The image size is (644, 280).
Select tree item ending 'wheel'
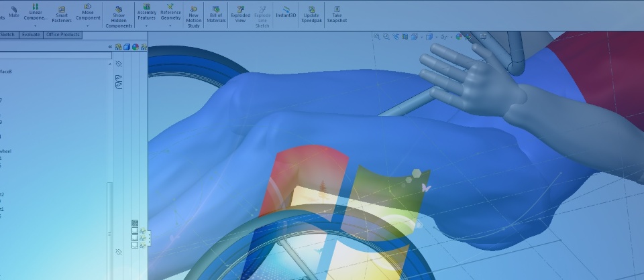(x=6, y=151)
